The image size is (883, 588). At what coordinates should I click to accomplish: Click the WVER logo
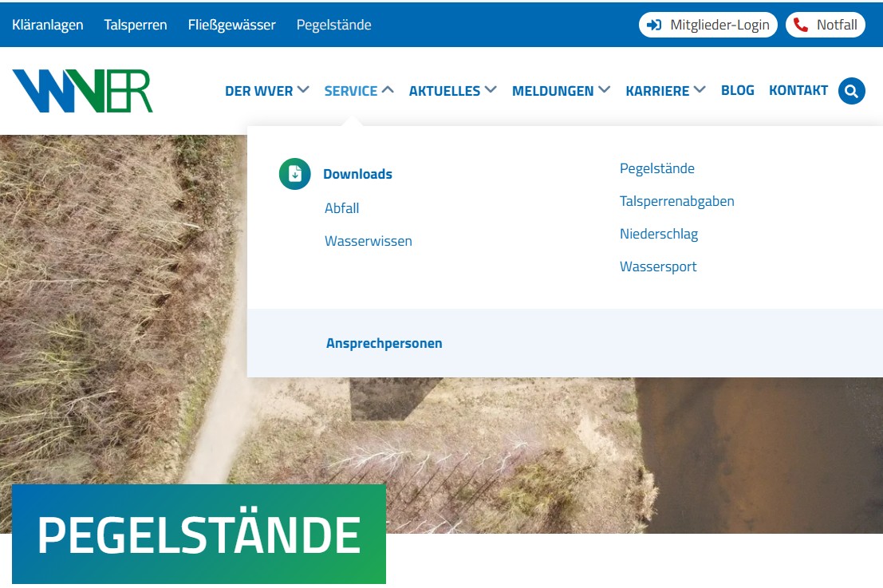pyautogui.click(x=82, y=91)
